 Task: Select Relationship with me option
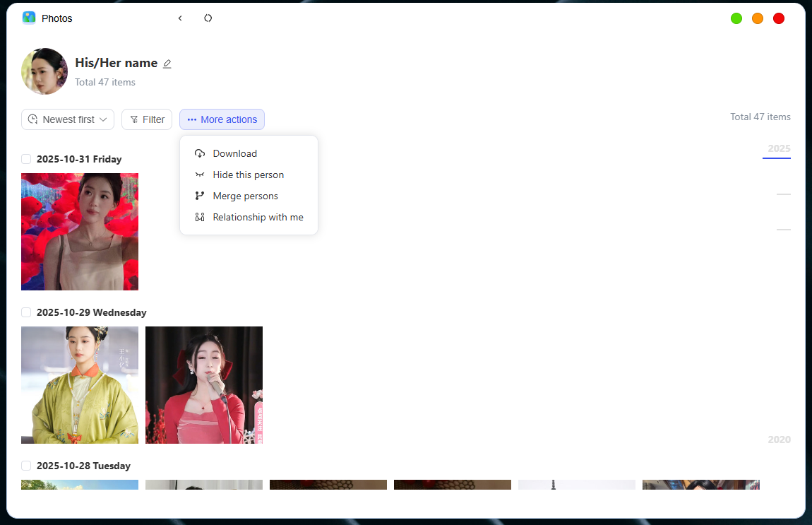[249, 217]
